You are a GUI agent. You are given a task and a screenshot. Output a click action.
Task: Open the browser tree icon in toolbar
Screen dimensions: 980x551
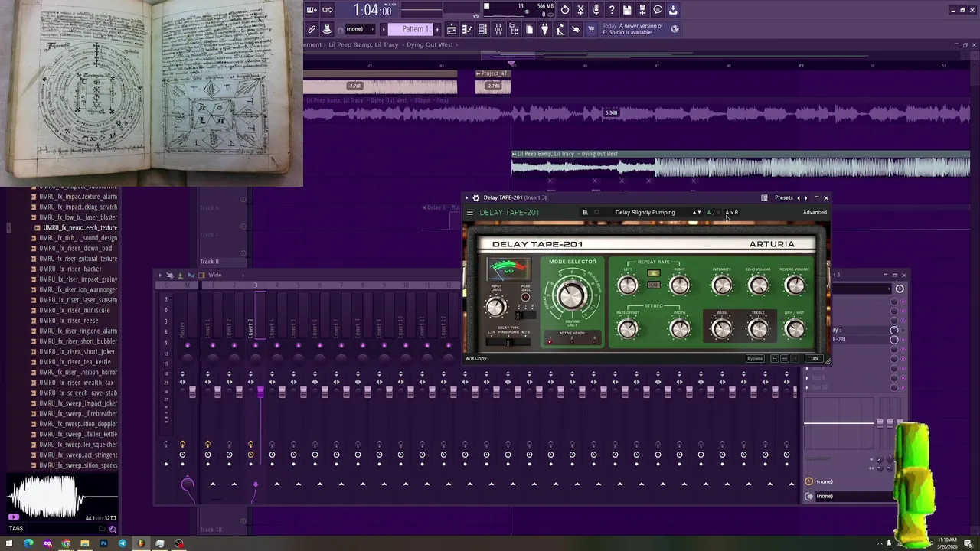pyautogui.click(x=514, y=29)
